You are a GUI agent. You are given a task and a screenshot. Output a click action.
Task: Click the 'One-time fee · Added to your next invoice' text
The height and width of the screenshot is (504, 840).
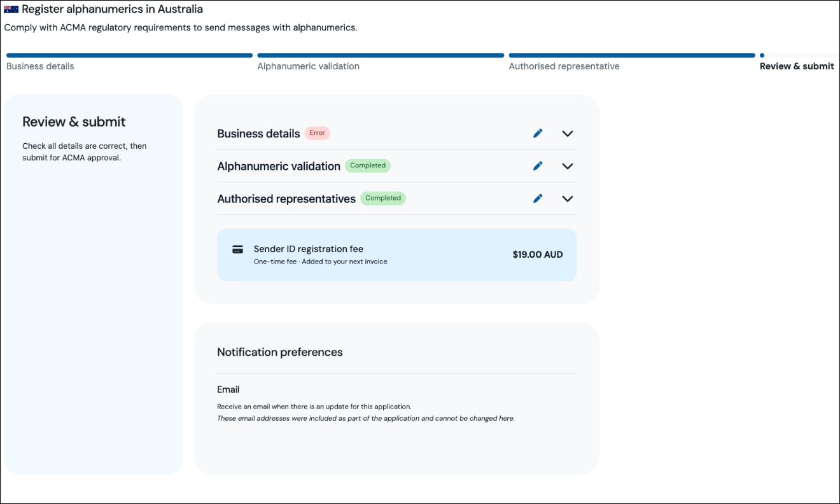tap(320, 262)
